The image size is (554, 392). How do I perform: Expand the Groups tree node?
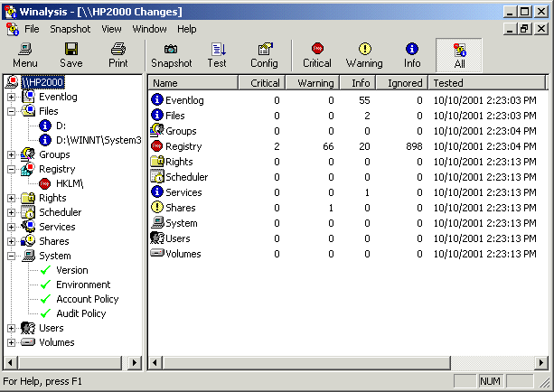point(12,154)
